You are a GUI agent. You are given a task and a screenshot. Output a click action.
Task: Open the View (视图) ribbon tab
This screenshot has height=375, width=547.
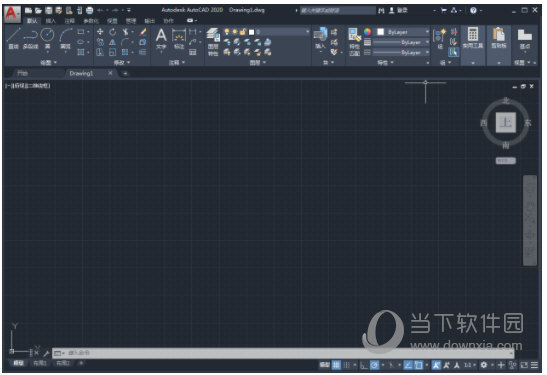112,21
